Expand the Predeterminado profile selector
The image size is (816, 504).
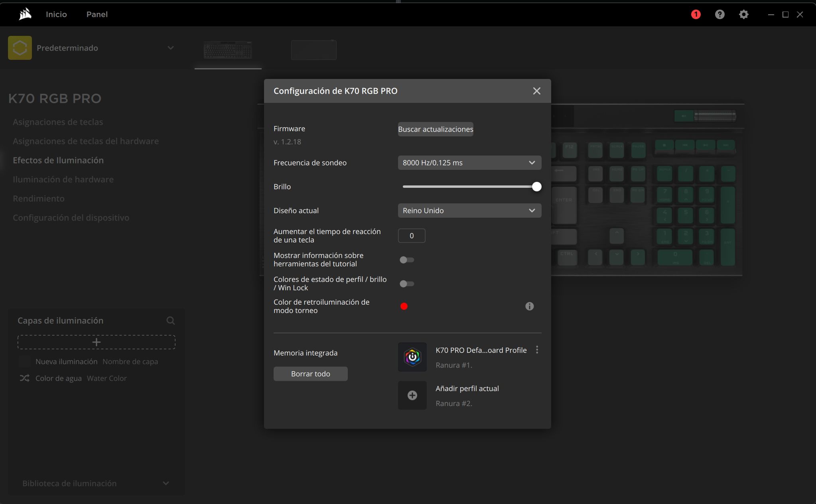coord(171,48)
